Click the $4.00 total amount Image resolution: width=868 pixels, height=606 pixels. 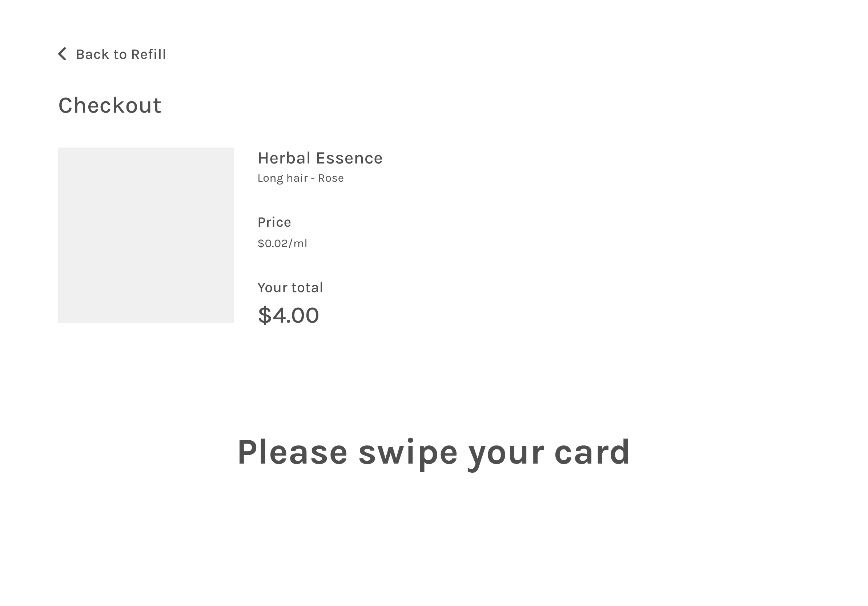[289, 315]
